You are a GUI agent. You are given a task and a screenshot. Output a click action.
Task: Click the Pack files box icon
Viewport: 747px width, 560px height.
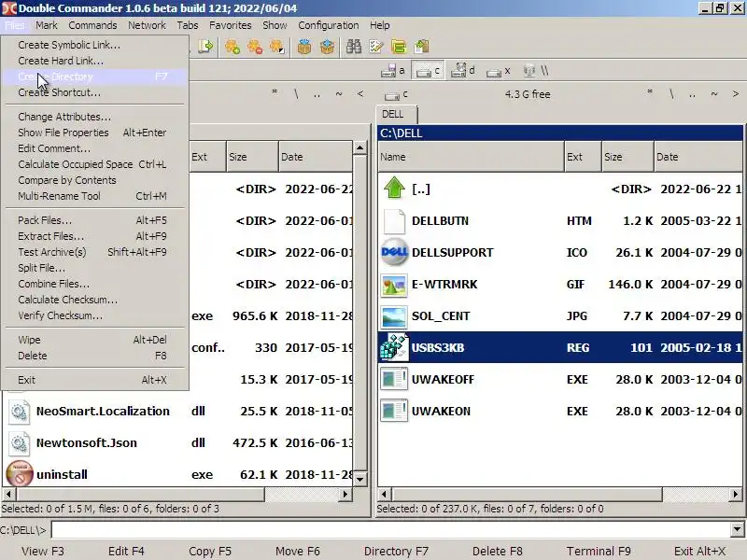[304, 46]
